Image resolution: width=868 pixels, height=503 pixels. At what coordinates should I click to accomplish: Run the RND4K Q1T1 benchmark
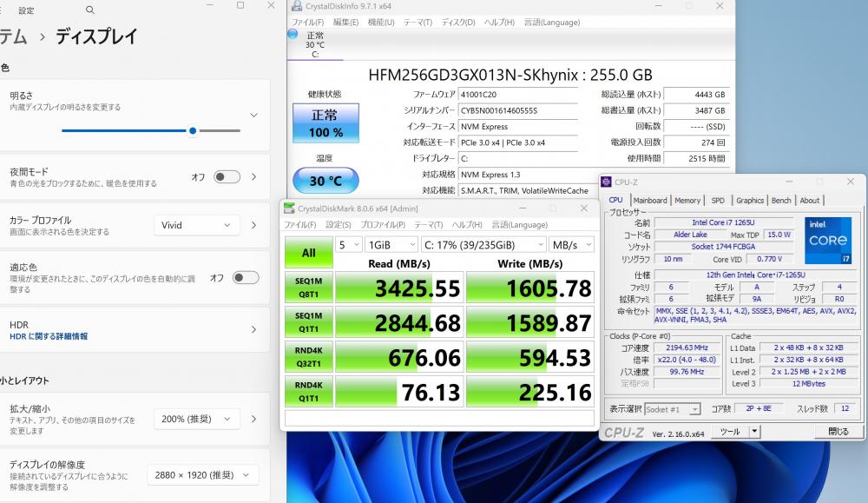(x=309, y=392)
